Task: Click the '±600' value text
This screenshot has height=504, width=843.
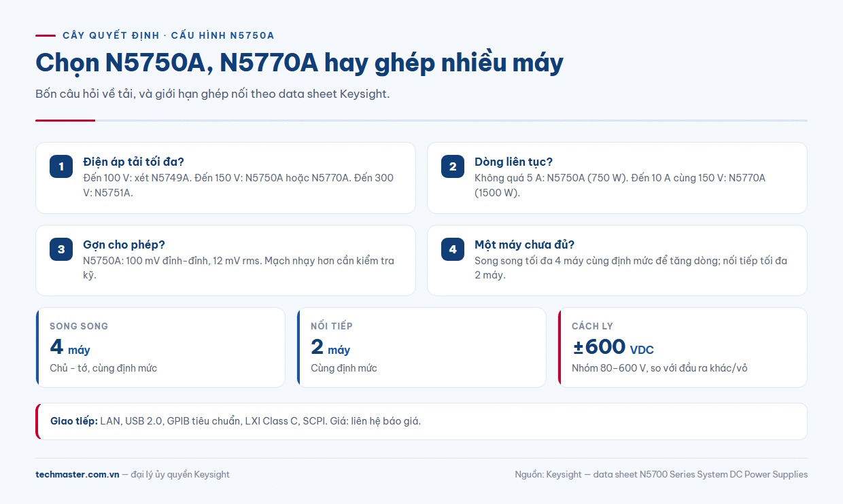Action: tap(599, 346)
